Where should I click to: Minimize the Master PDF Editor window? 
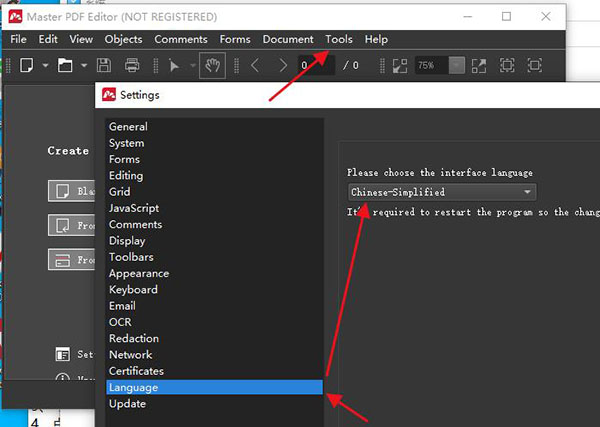(468, 16)
